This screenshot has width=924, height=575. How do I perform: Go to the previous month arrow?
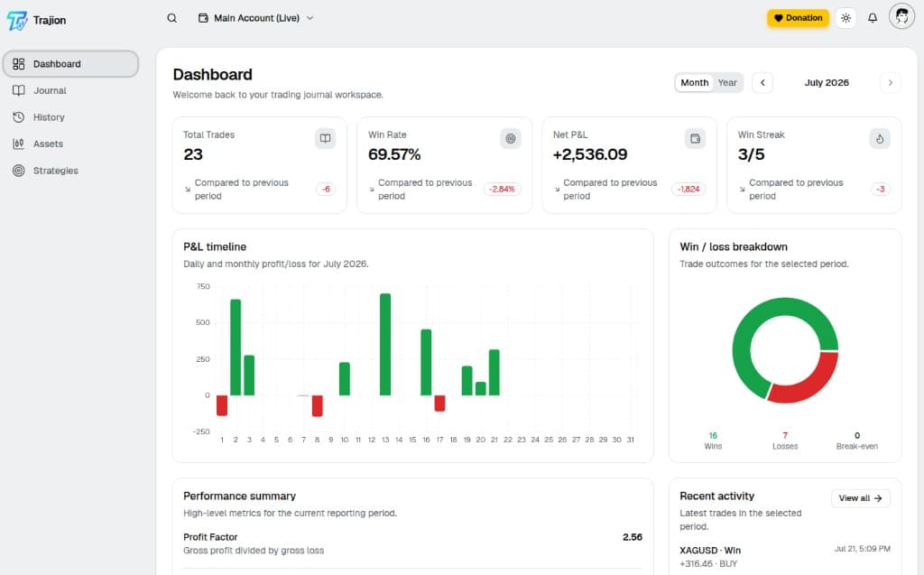click(762, 82)
